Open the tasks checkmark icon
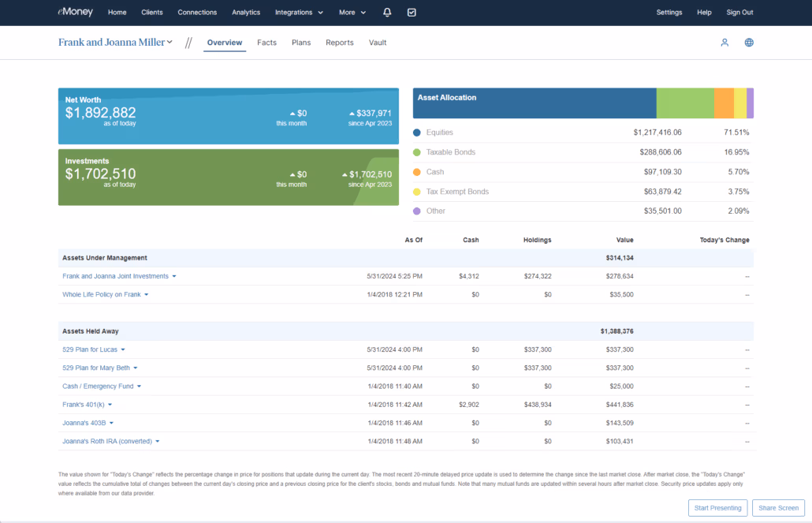Image resolution: width=812 pixels, height=523 pixels. pos(412,13)
